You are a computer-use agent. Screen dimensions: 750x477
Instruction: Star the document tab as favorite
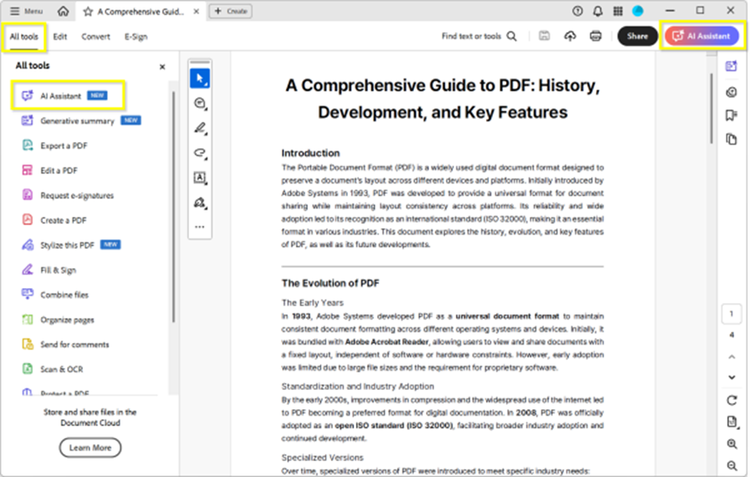(x=88, y=11)
